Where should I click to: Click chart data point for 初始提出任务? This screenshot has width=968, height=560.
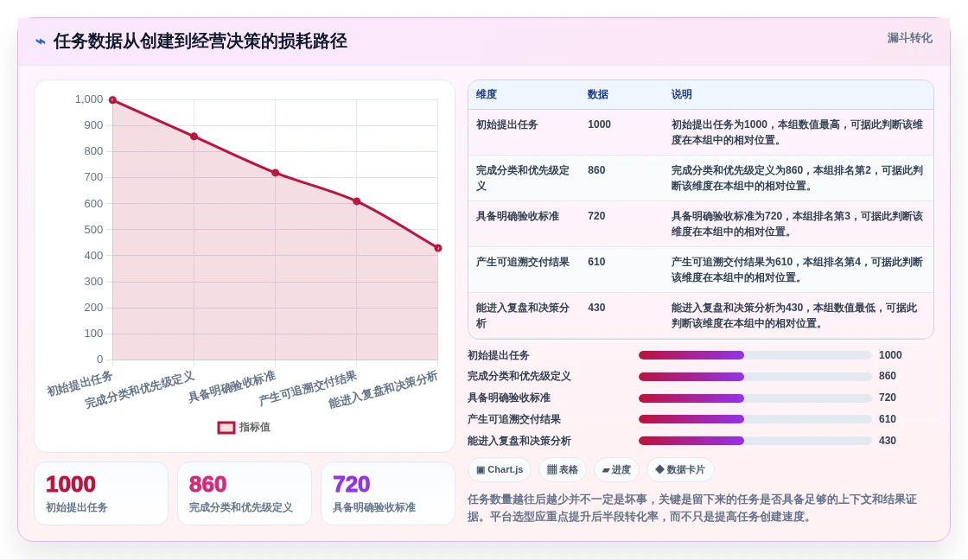tap(113, 100)
